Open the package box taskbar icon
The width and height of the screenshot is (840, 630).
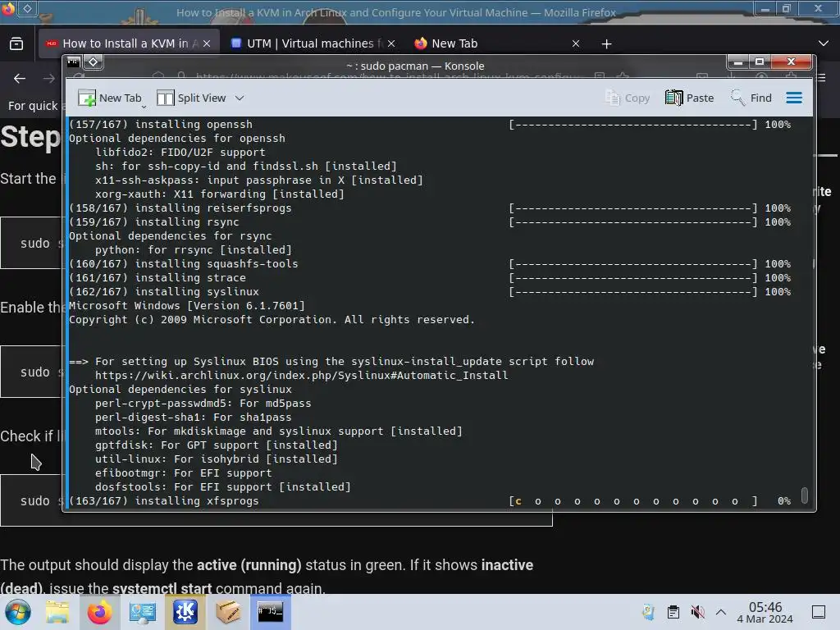point(228,612)
